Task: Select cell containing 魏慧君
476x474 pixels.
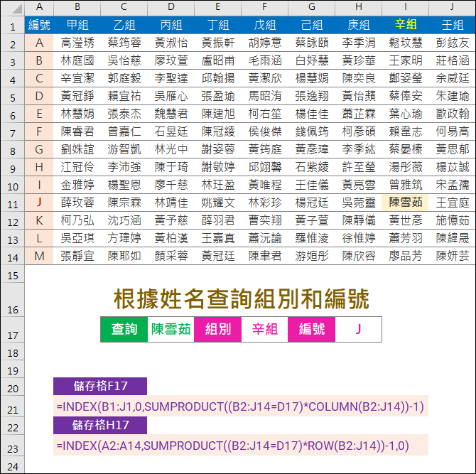Action: point(171,114)
